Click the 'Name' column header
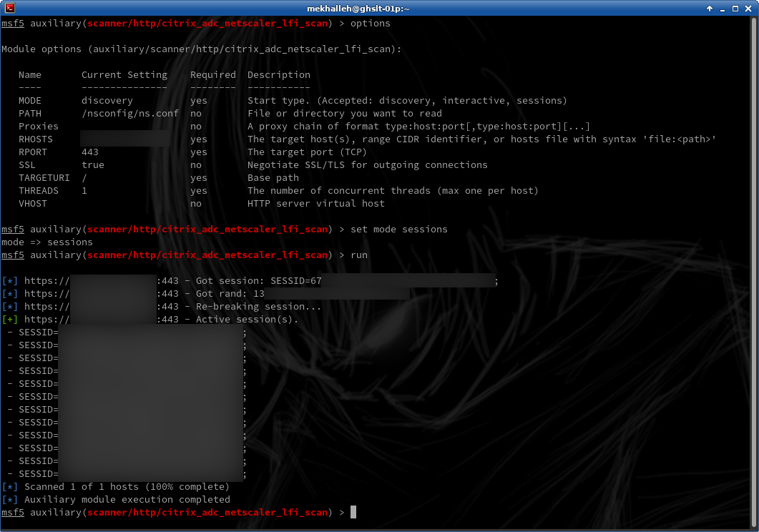Image resolution: width=759 pixels, height=532 pixels. click(x=30, y=75)
